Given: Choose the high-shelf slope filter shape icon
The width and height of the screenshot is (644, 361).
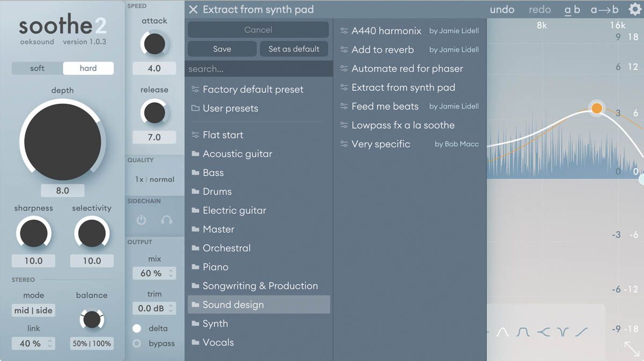Looking at the screenshot, I should pyautogui.click(x=582, y=333).
